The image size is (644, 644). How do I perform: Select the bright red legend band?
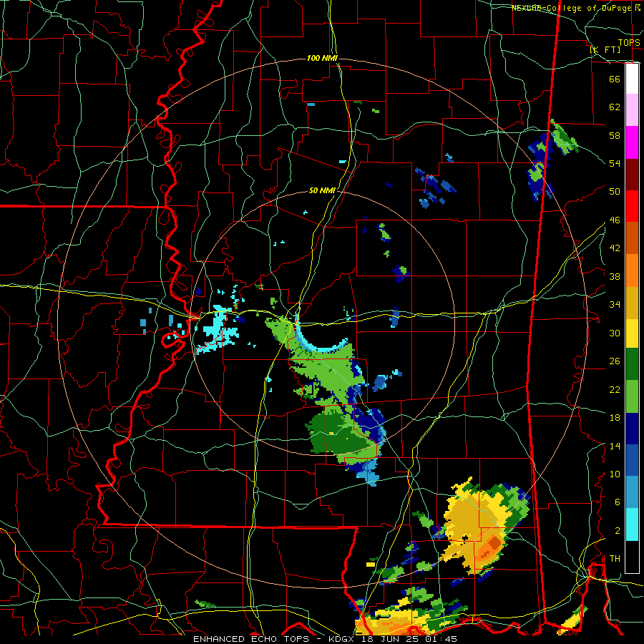tap(632, 206)
